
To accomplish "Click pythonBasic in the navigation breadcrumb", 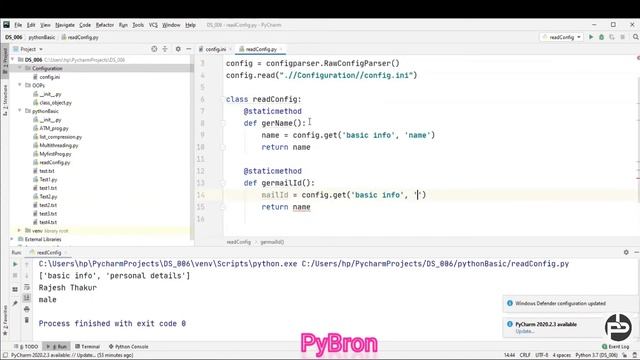I will (42, 37).
